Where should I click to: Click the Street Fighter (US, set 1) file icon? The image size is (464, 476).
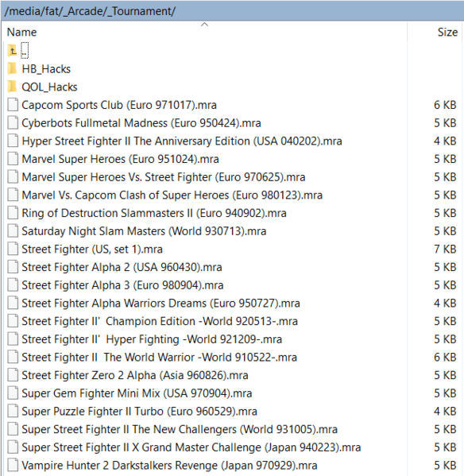pyautogui.click(x=13, y=249)
